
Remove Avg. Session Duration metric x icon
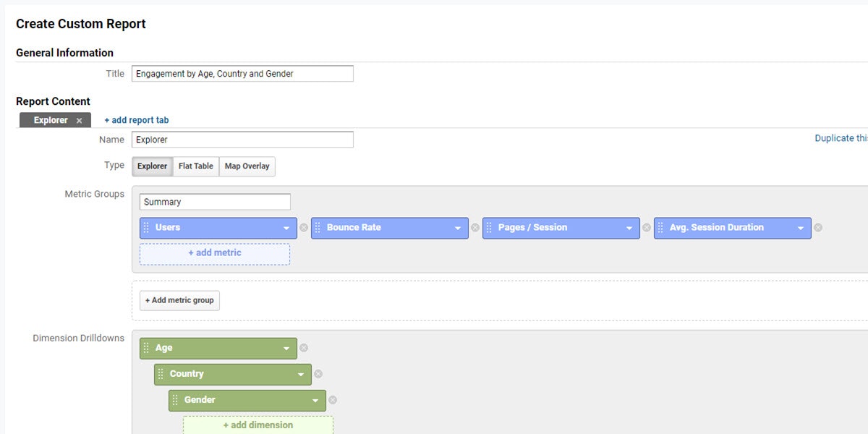point(818,228)
